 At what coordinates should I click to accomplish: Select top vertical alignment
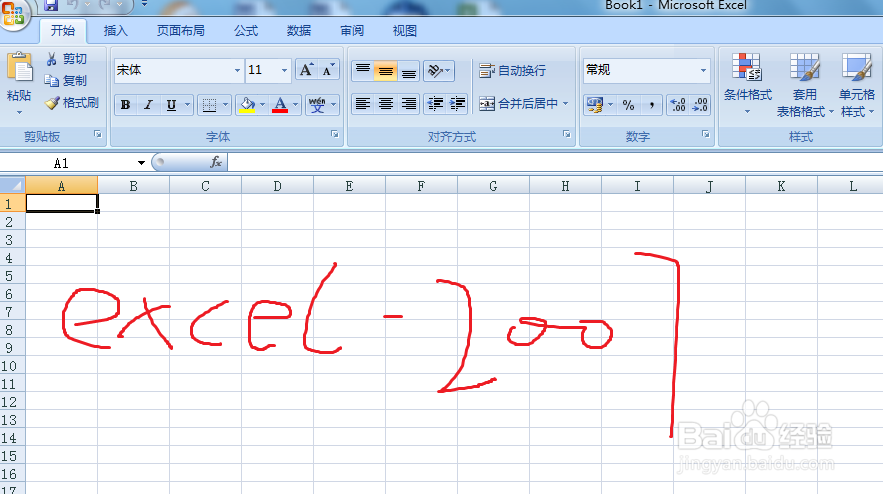click(x=363, y=71)
